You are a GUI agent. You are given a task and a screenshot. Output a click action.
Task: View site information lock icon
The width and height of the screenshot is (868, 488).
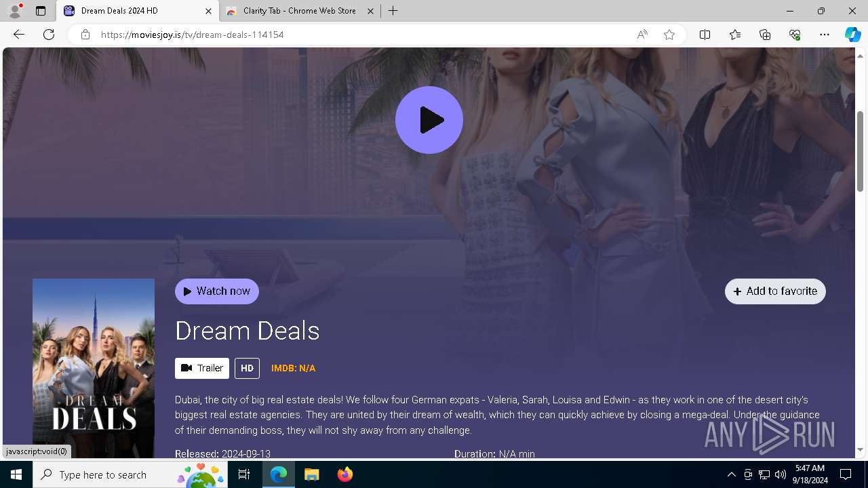[x=85, y=35]
